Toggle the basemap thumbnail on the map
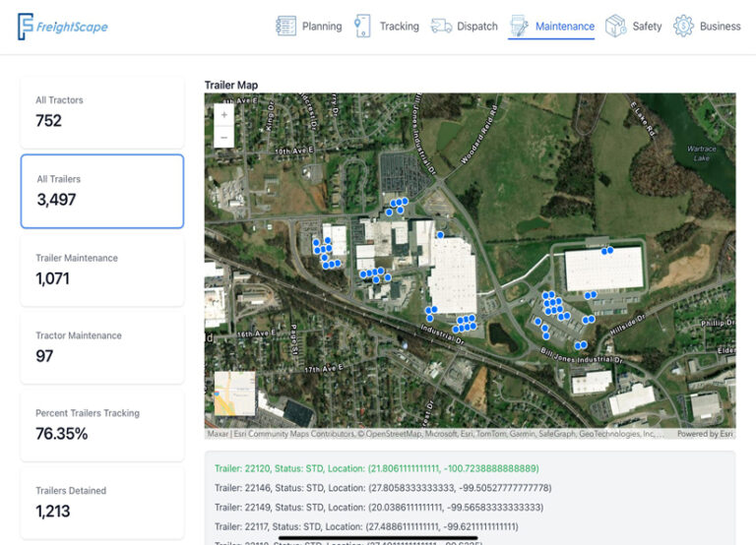756x545 pixels. coord(235,394)
